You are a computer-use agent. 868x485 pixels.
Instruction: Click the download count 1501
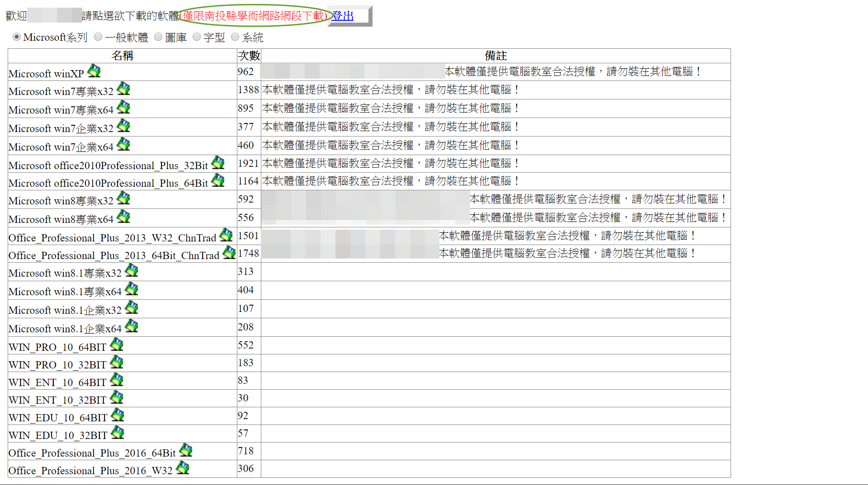249,235
